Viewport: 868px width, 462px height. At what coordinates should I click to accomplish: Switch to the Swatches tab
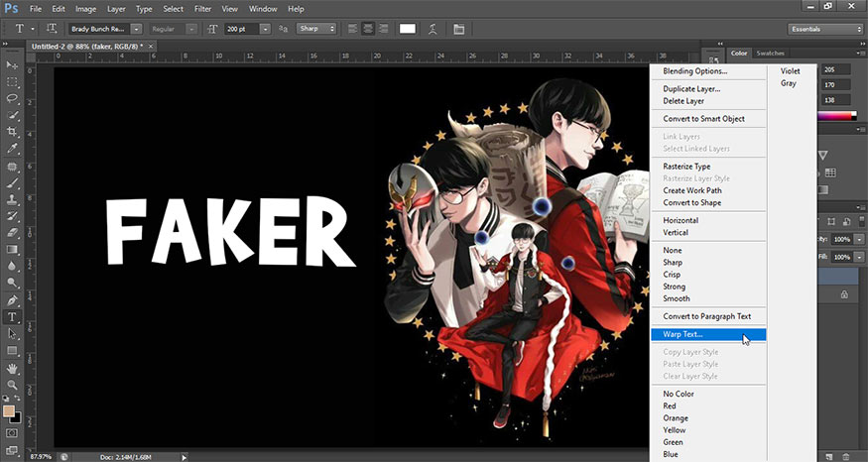(x=770, y=54)
